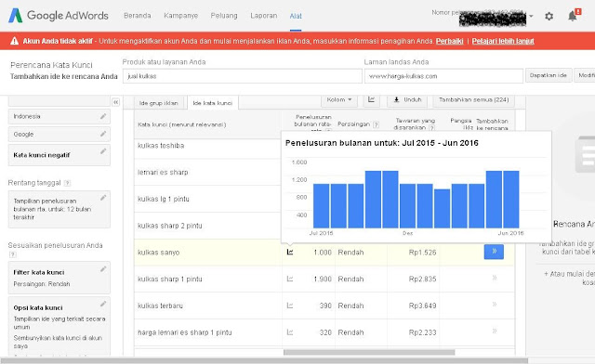Image resolution: width=595 pixels, height=364 pixels.
Task: Click help icon under Sesuaikan penelusuran Anda
Action: click(x=12, y=254)
